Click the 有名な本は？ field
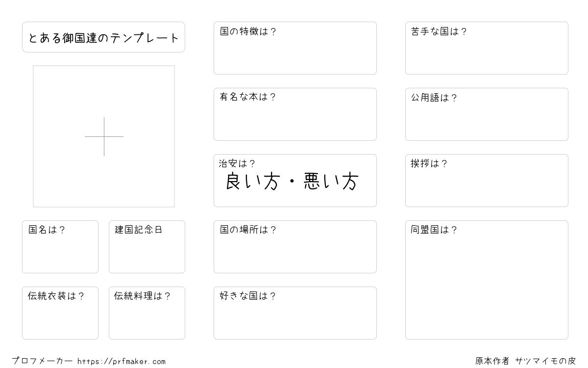This screenshot has height=368, width=588. pyautogui.click(x=295, y=114)
